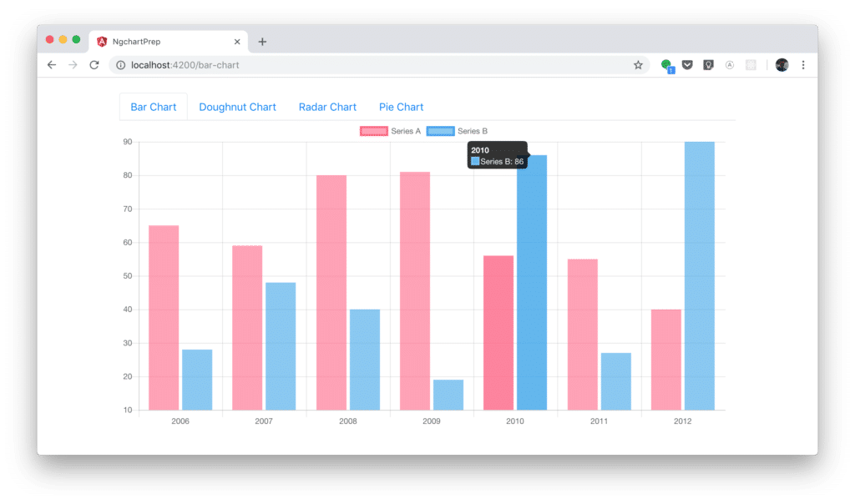Bookmark this page with the star icon
The height and width of the screenshot is (504, 855).
point(638,65)
